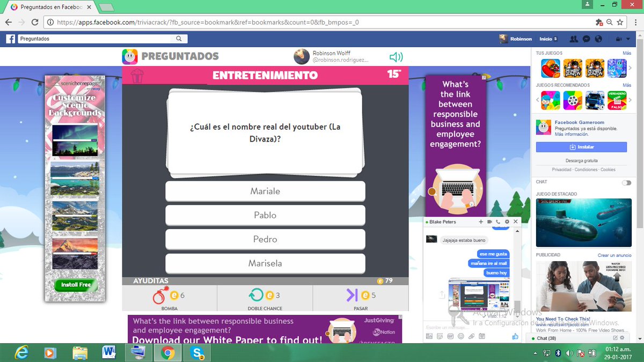Add friends to Blake Peters chat
This screenshot has height=362, width=644.
click(x=481, y=221)
